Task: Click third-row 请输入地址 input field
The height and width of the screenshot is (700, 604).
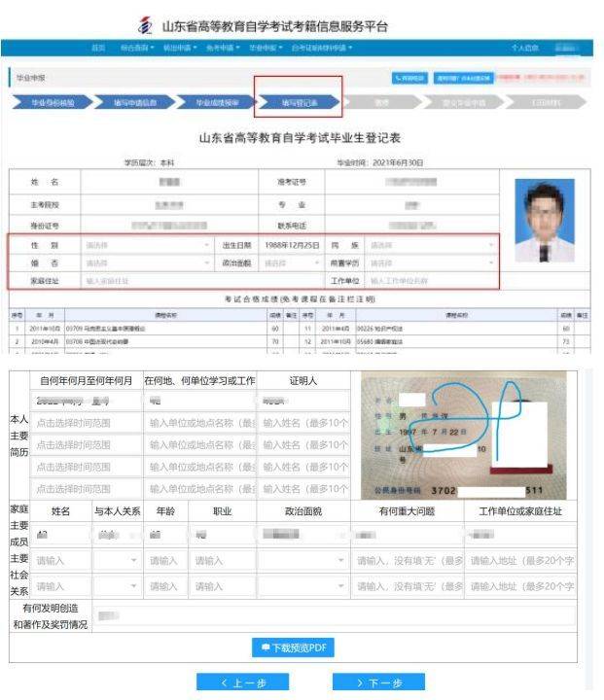Action: point(521,586)
